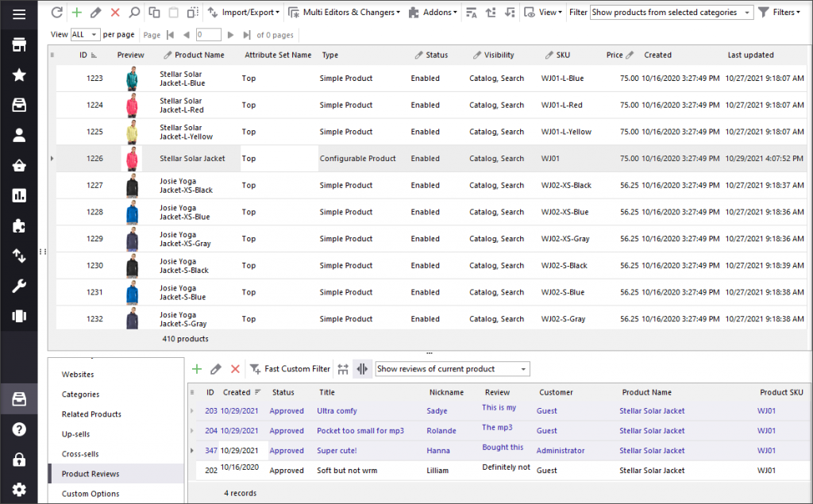The image size is (813, 504).
Task: Open the product category Filter combo box
Action: (672, 13)
